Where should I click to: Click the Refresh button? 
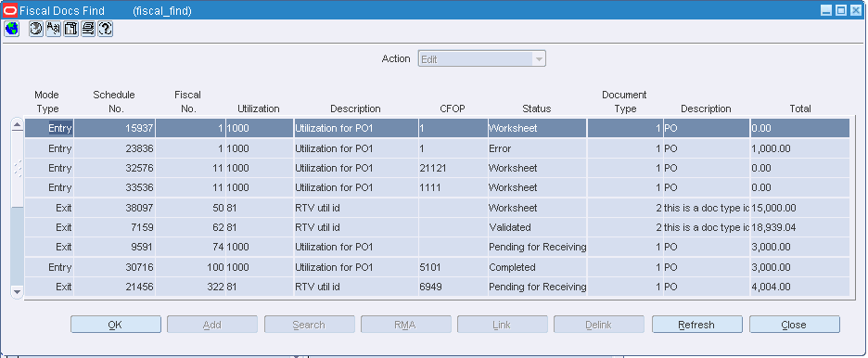pos(697,325)
